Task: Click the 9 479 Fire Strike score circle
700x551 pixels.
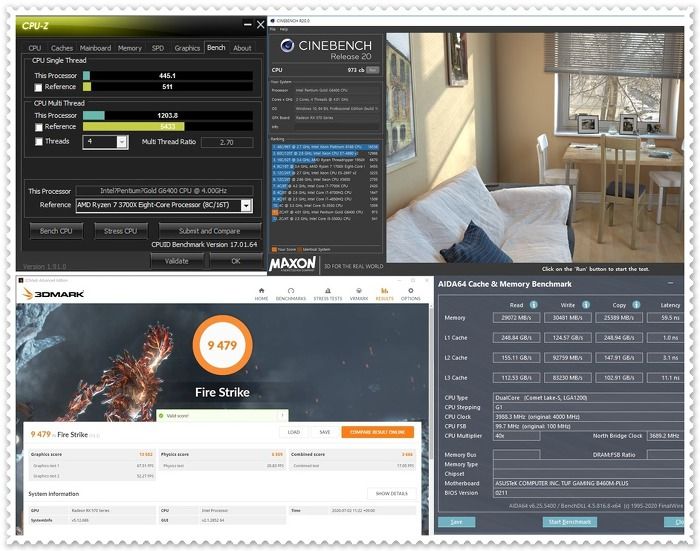Action: pyautogui.click(x=222, y=345)
